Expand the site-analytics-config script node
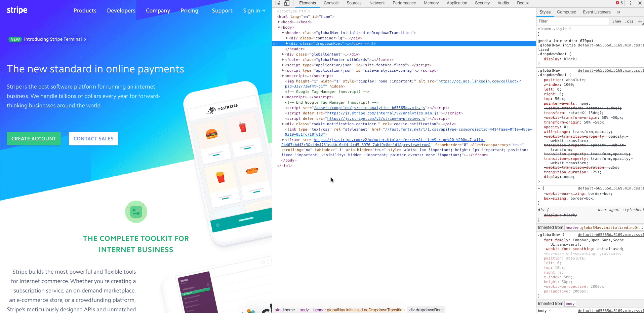 283,70
